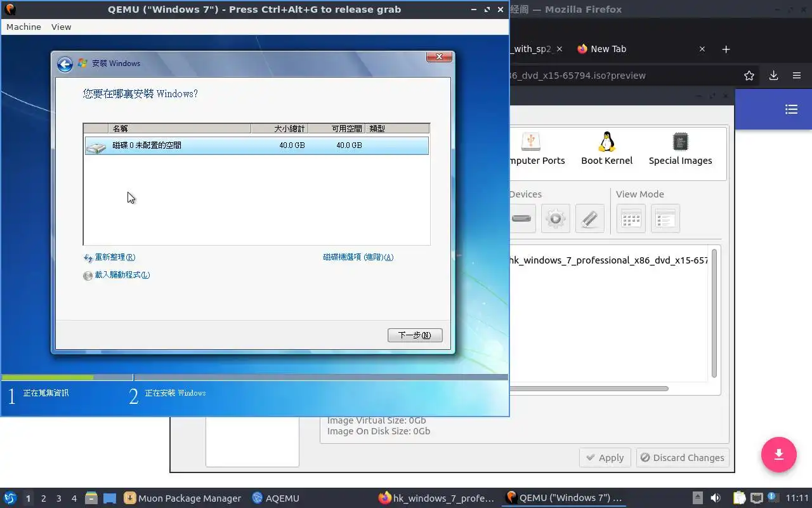Image resolution: width=812 pixels, height=508 pixels.
Task: Switch to Muon Package Manager in taskbar
Action: pyautogui.click(x=183, y=498)
